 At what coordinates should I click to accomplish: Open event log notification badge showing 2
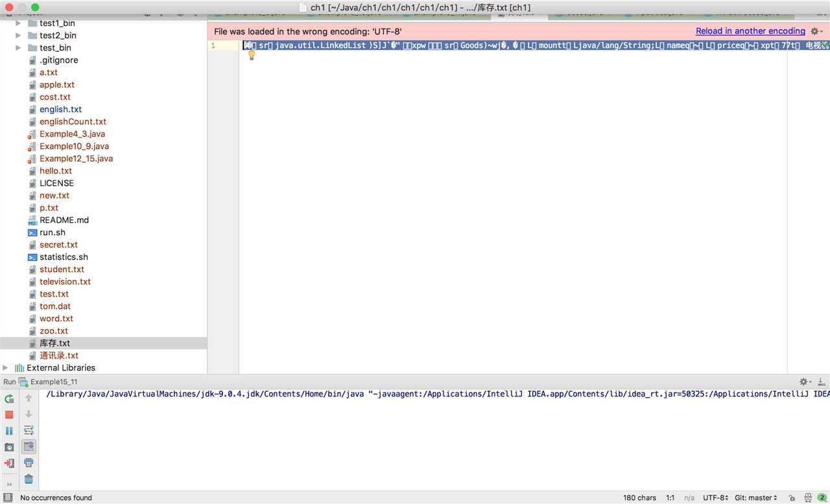822,498
